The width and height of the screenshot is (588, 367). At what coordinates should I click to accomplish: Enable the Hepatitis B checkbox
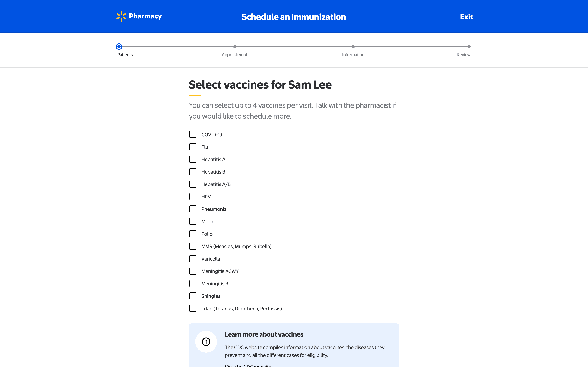(x=193, y=172)
